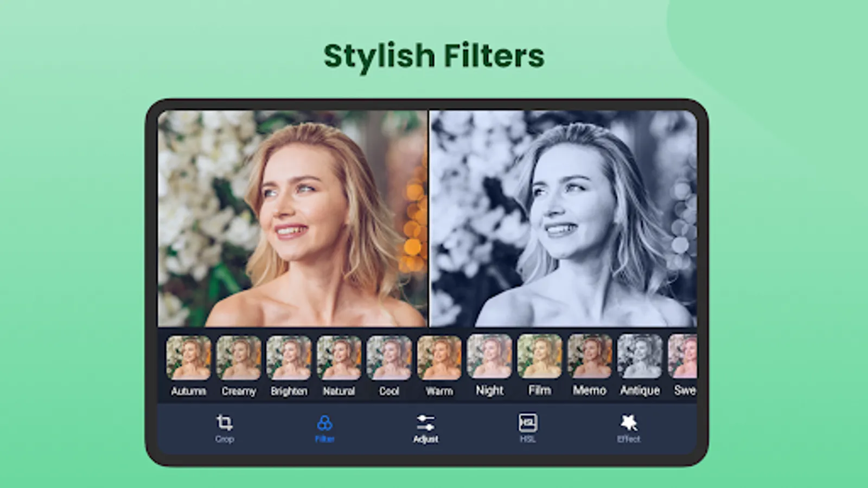Click the filtered monochrome photo preview
The height and width of the screenshot is (488, 868).
tap(563, 219)
